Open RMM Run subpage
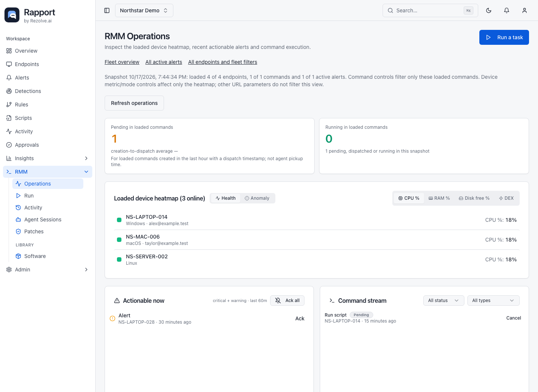 click(48, 196)
